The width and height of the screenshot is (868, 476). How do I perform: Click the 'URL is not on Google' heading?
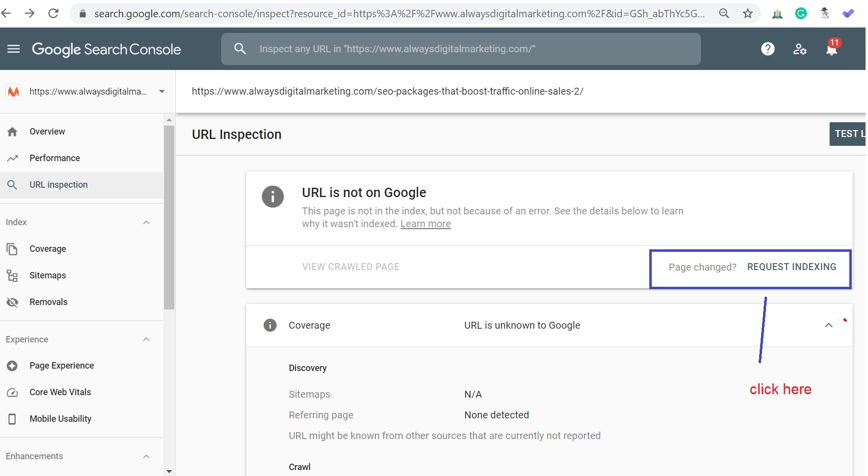[364, 193]
